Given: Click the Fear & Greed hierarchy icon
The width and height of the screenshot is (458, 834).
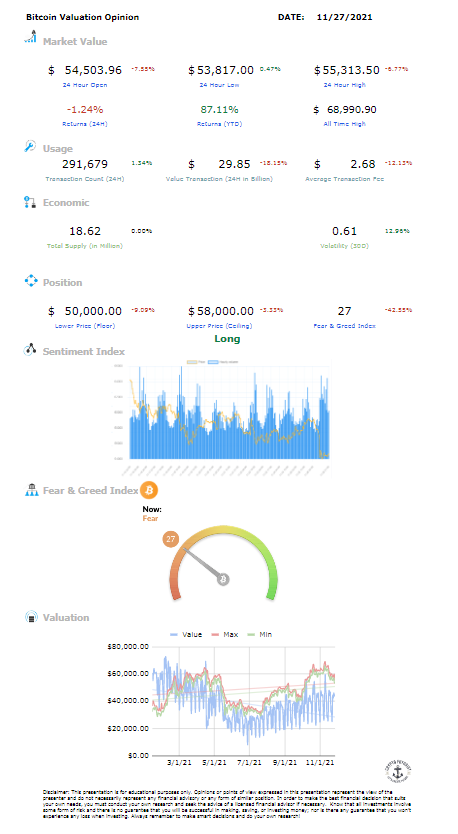Looking at the screenshot, I should [x=31, y=490].
